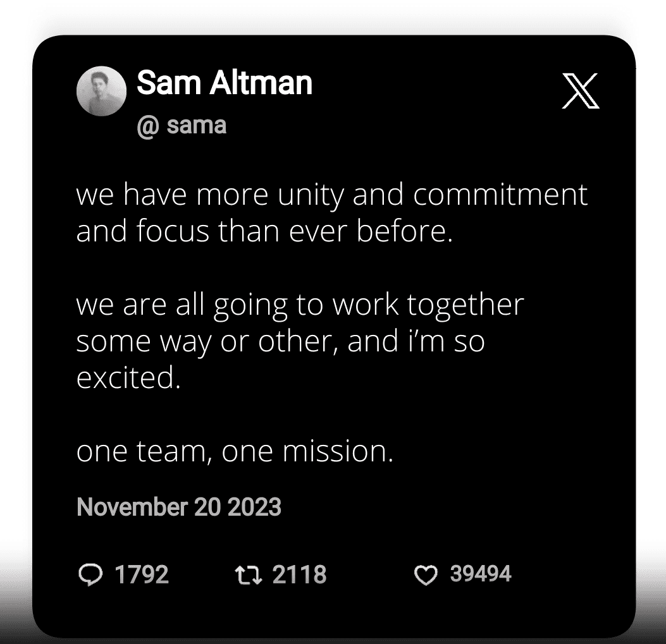Click the line "we are all going to work together"

[300, 305]
